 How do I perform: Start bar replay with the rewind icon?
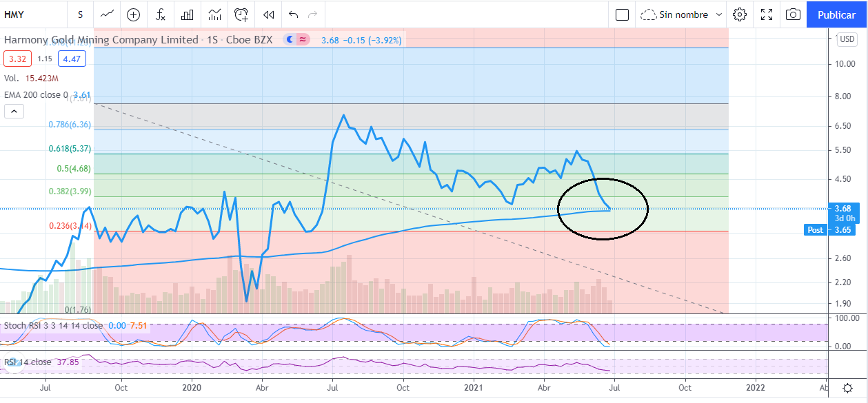(x=268, y=14)
